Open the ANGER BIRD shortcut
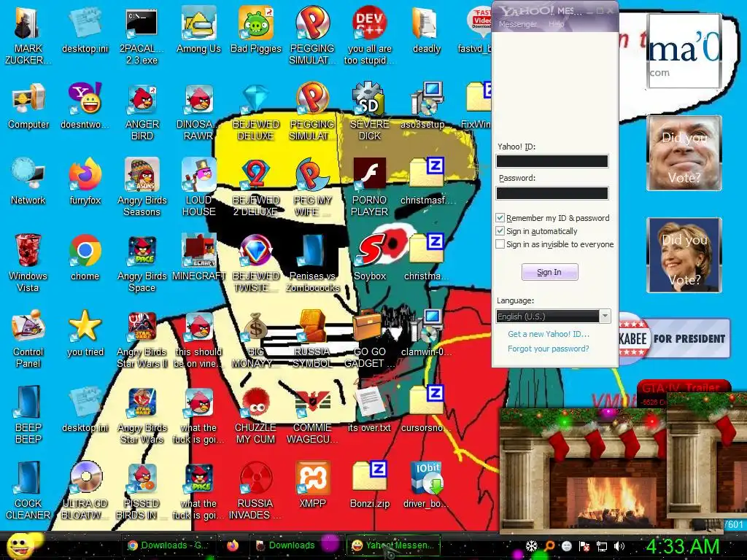Image resolution: width=747 pixels, height=560 pixels. point(142,112)
